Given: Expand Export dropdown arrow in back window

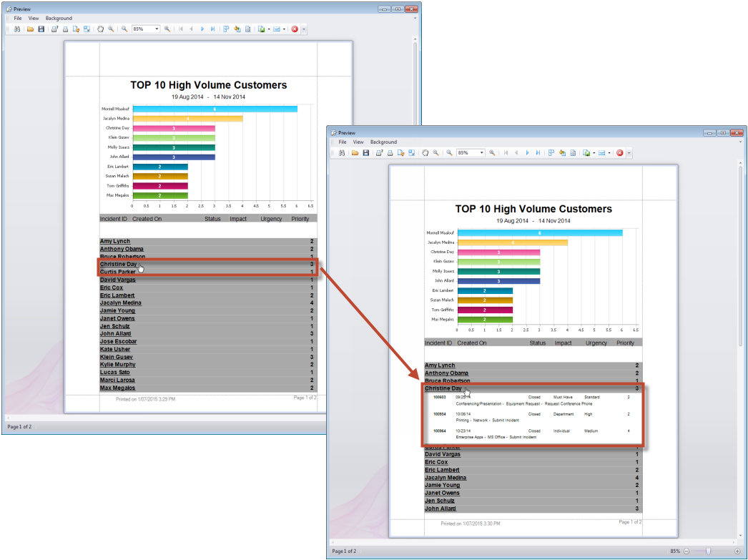Looking at the screenshot, I should click(x=269, y=29).
